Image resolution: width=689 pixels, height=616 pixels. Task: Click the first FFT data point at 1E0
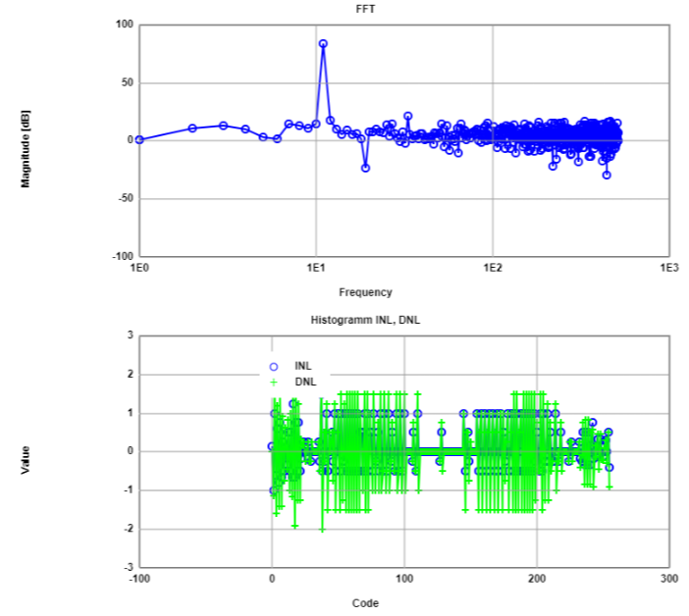pos(139,139)
